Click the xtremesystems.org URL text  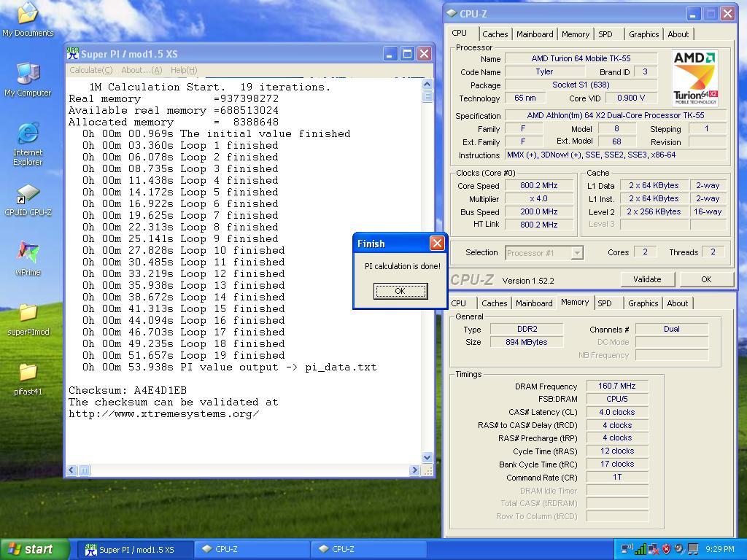164,414
